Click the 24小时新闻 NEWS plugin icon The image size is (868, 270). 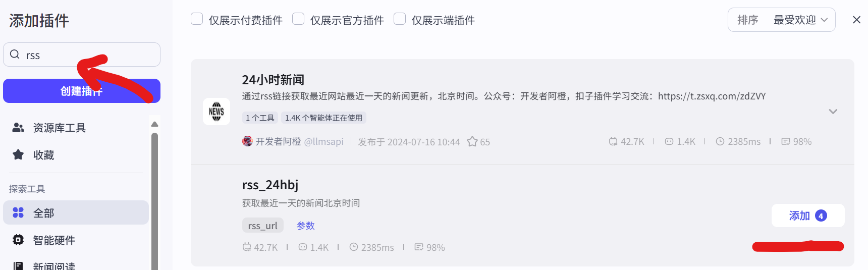click(x=216, y=112)
